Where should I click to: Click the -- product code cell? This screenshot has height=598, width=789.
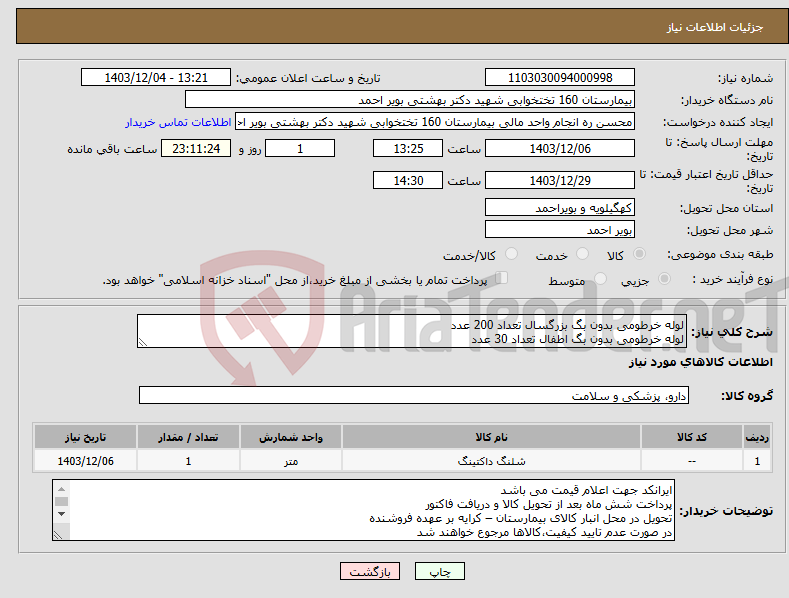[x=692, y=461]
